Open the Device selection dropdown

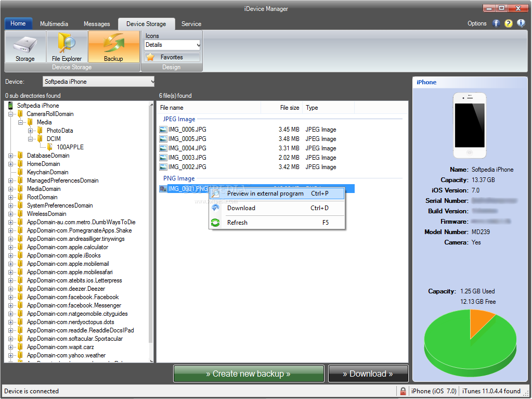tap(99, 82)
